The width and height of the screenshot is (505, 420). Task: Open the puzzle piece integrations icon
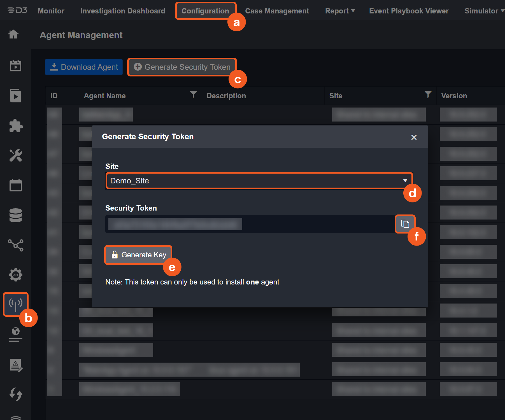coord(16,126)
